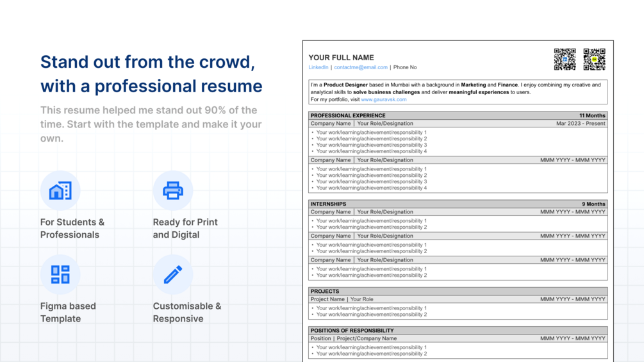The image size is (644, 362).
Task: Click the second QR code with yellow center
Action: [594, 60]
